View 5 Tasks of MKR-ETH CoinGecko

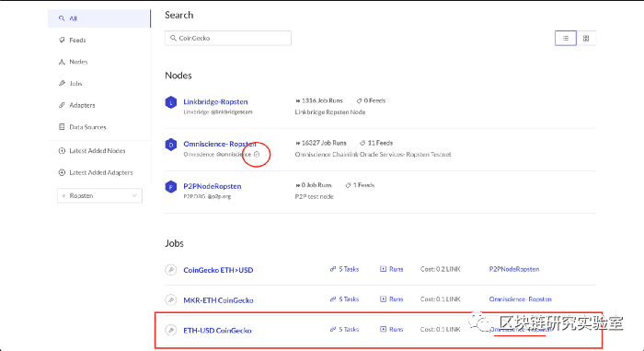(344, 299)
